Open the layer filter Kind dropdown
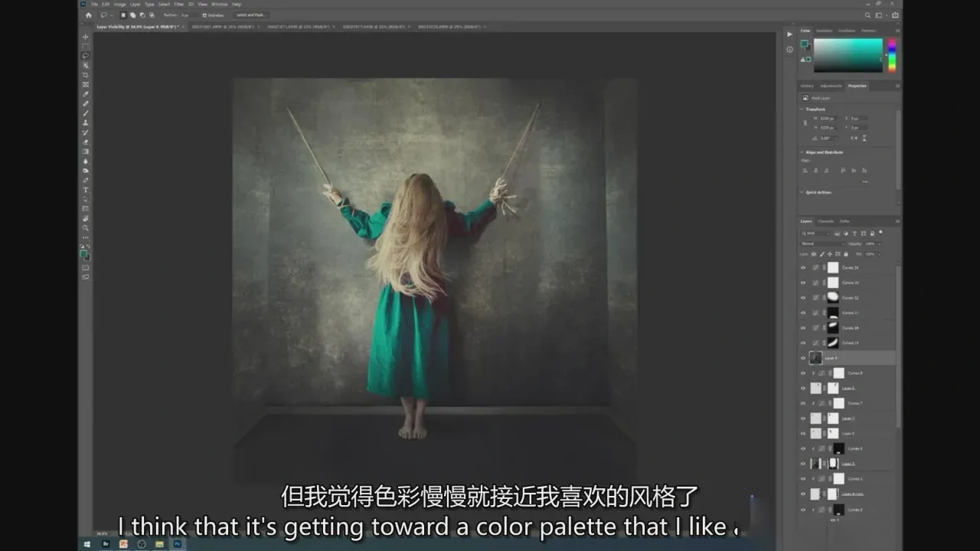Image resolution: width=980 pixels, height=551 pixels. tap(815, 233)
